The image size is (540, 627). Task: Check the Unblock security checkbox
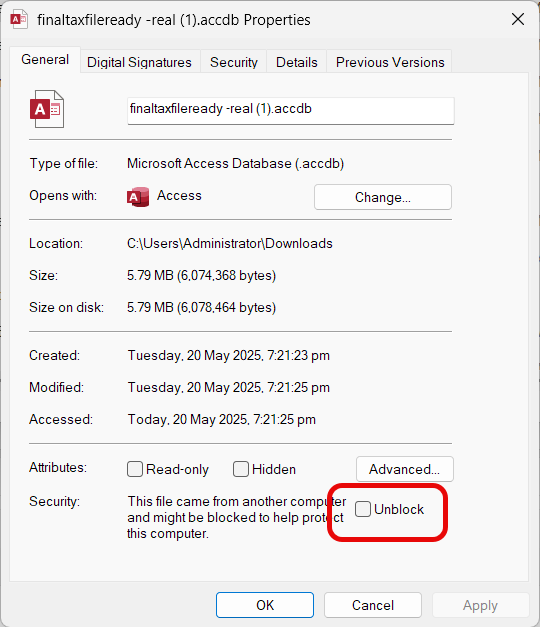[363, 509]
